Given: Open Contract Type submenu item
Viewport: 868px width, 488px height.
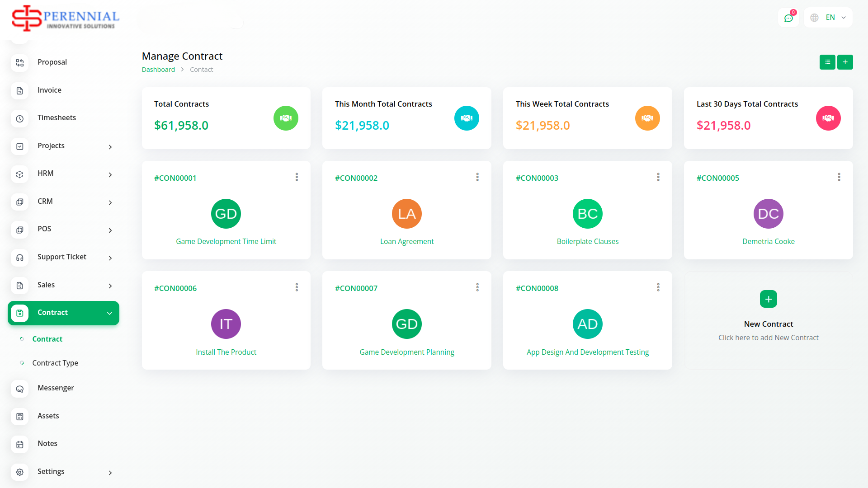Looking at the screenshot, I should tap(55, 363).
